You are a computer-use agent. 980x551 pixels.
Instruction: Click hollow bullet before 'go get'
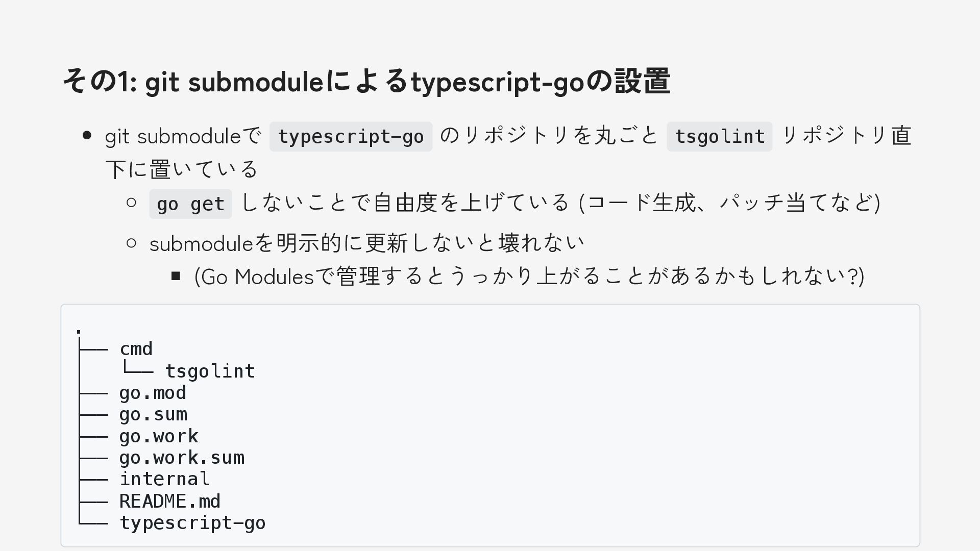131,203
